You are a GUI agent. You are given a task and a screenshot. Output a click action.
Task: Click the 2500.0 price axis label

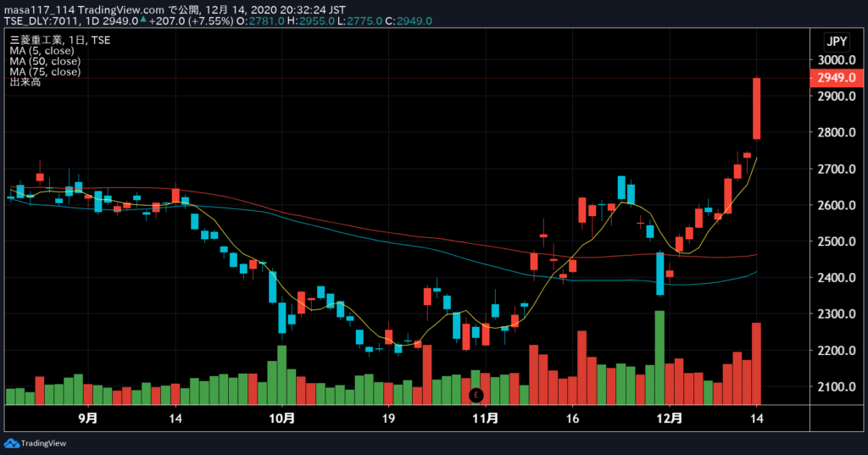click(x=837, y=241)
